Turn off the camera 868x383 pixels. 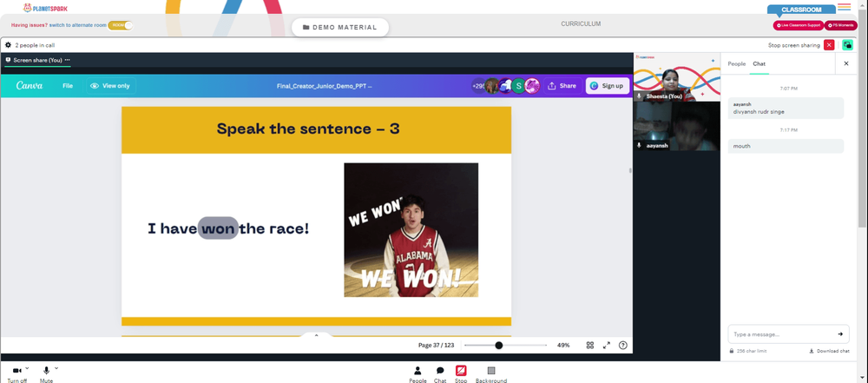(x=17, y=373)
